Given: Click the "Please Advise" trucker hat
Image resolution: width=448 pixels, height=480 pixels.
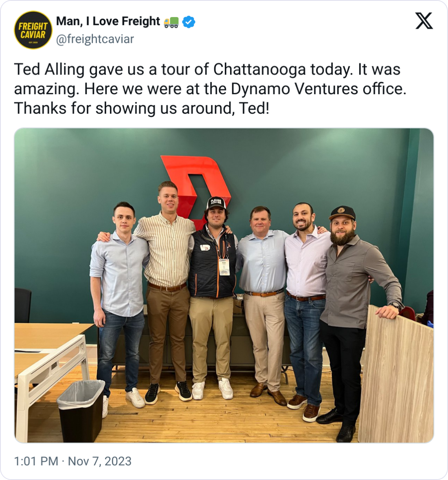Looking at the screenshot, I should coord(216,203).
